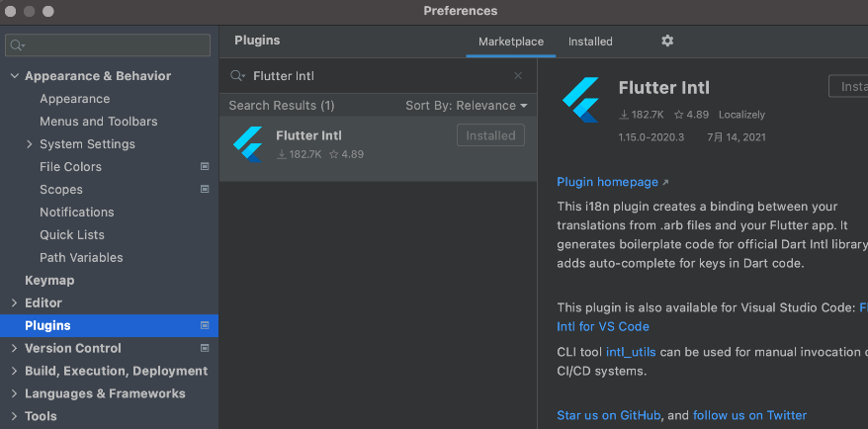Click the Installed button for Flutter Intl
This screenshot has width=868, height=429.
click(x=490, y=135)
